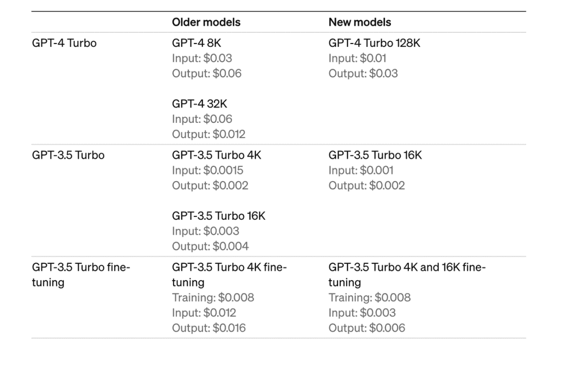The width and height of the screenshot is (588, 366).
Task: Select the 'GPT-3.5 Turbo' row label
Action: pyautogui.click(x=68, y=155)
